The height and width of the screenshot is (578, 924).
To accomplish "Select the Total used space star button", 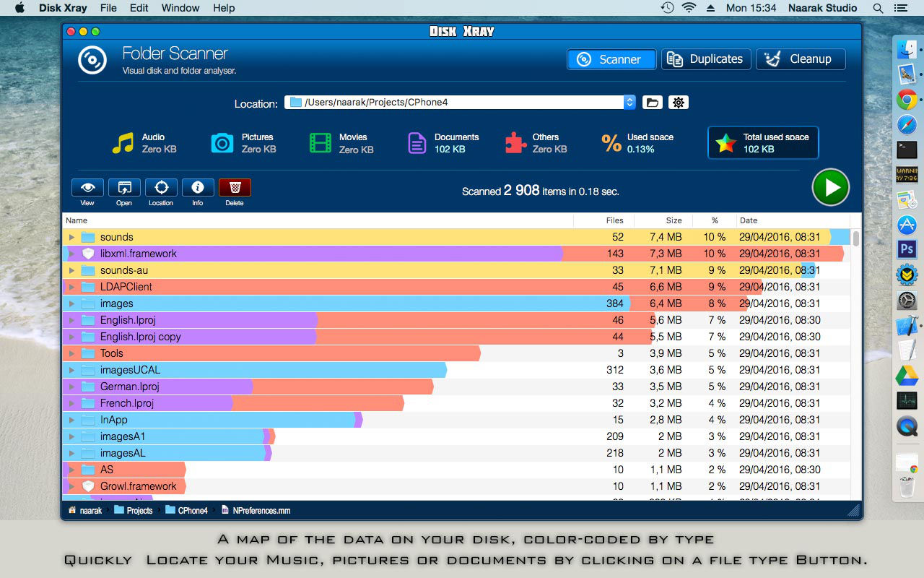I will pyautogui.click(x=763, y=143).
